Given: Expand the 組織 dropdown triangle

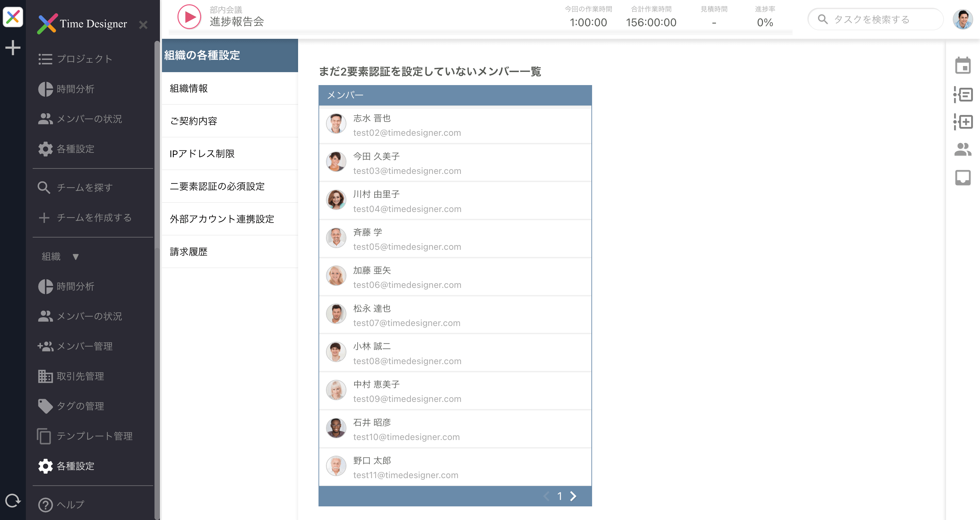Looking at the screenshot, I should pos(75,257).
